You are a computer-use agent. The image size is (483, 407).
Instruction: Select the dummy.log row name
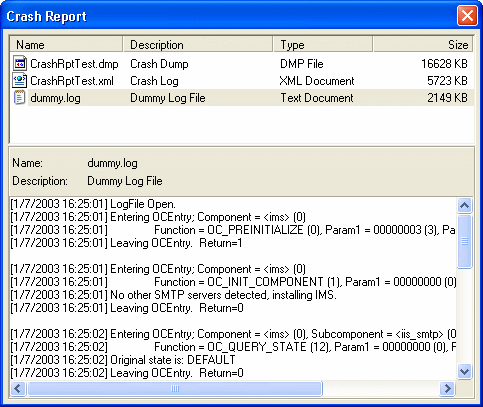click(x=55, y=98)
